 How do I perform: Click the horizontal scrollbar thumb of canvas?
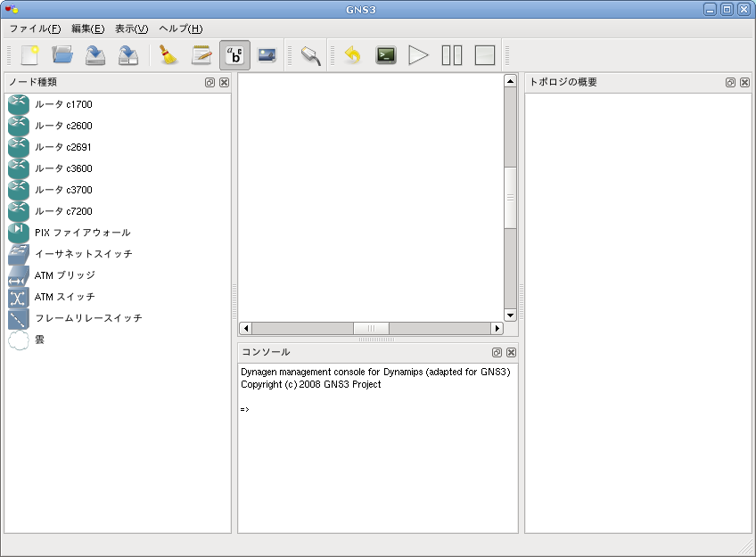click(x=371, y=328)
